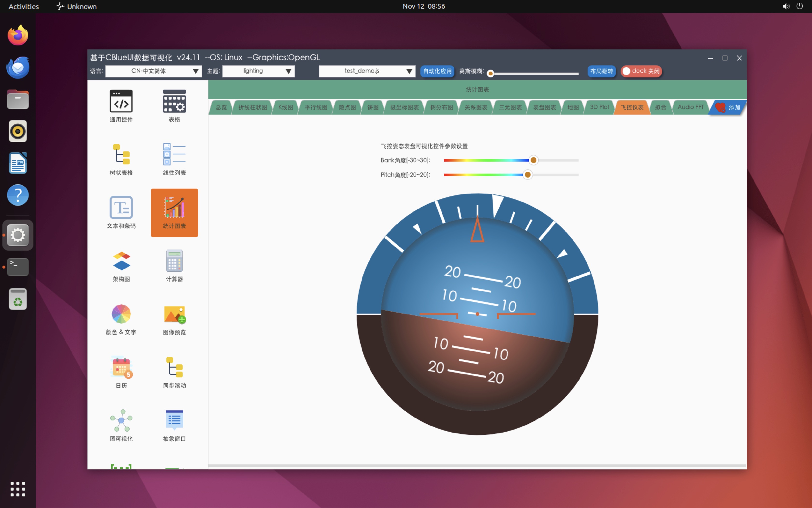Click the Bank角度 slider handle
The height and width of the screenshot is (508, 812).
click(533, 160)
